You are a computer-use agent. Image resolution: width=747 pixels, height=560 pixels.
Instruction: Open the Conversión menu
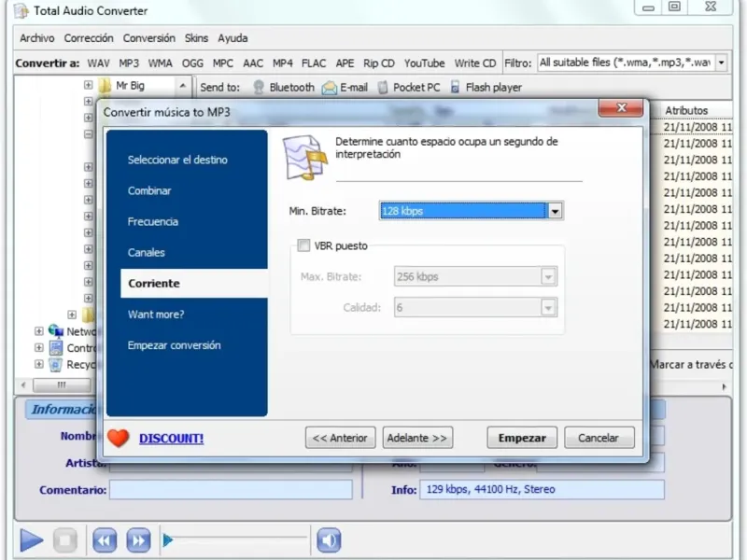[x=149, y=38]
